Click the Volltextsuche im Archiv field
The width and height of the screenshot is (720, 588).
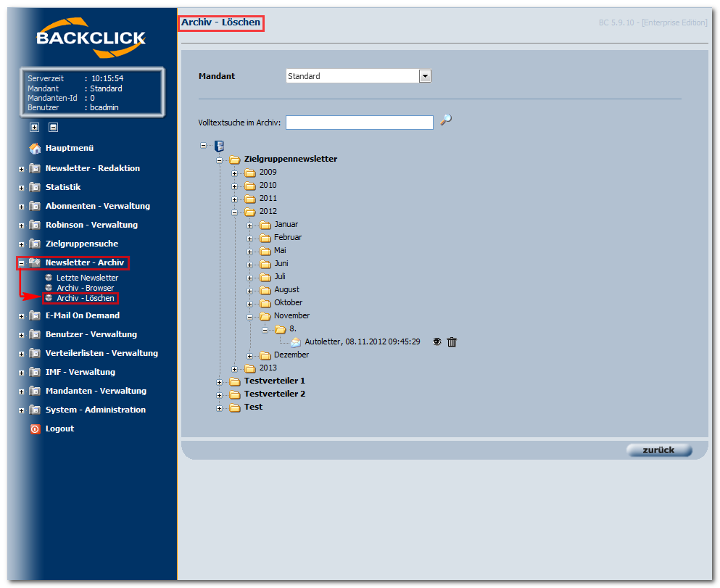coord(360,123)
